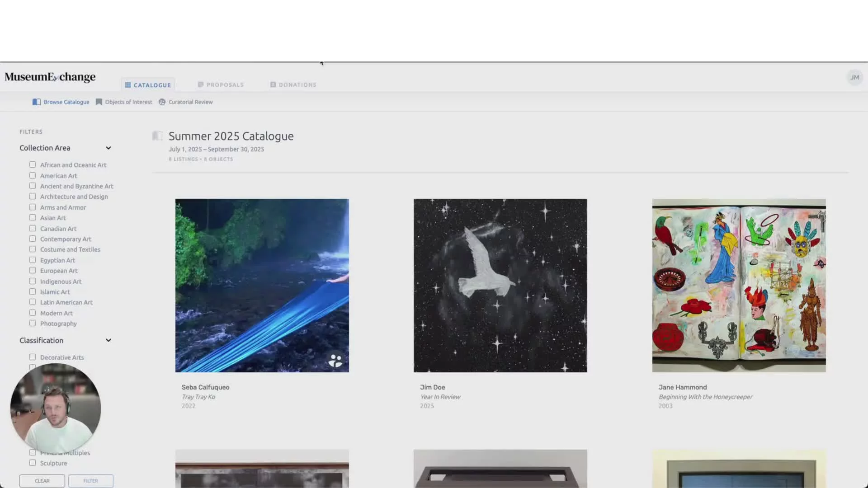This screenshot has width=868, height=488.
Task: Check the Islamic Art filter
Action: tap(33, 292)
